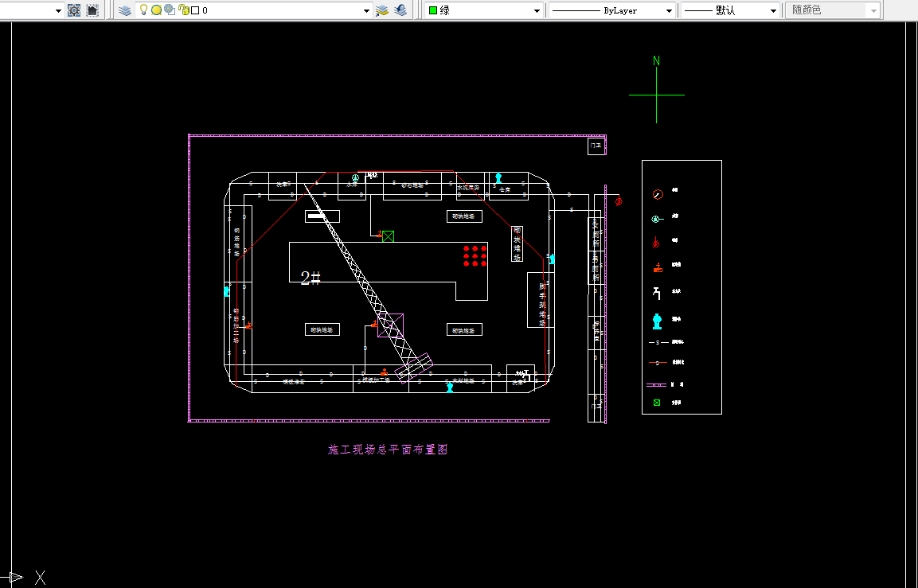Expand the layer list dropdown arrow
This screenshot has height=588, width=918.
366,10
